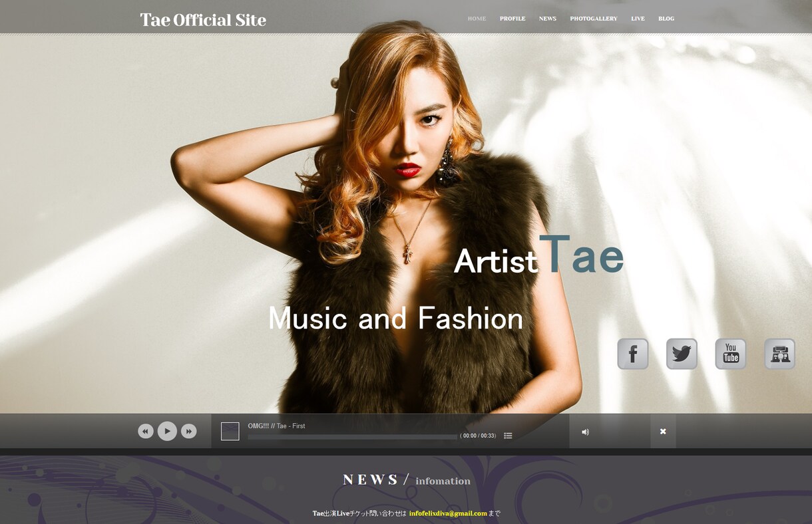
Task: Click the rightmost gray social icon
Action: pyautogui.click(x=779, y=354)
